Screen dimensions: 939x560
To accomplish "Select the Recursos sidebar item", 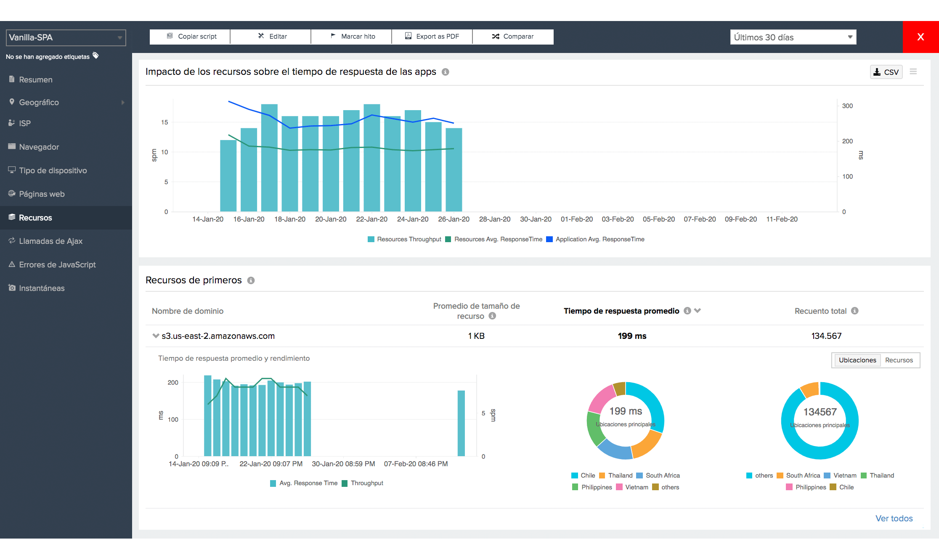I will (x=66, y=217).
